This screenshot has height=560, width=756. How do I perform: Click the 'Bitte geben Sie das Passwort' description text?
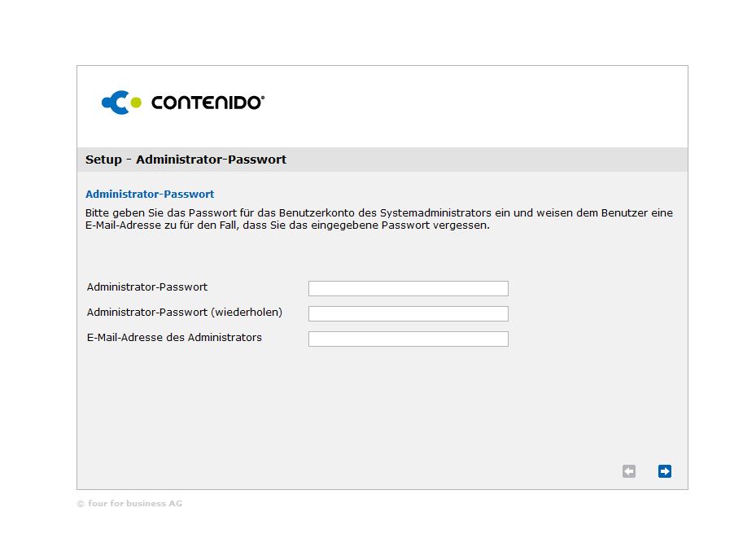point(379,219)
